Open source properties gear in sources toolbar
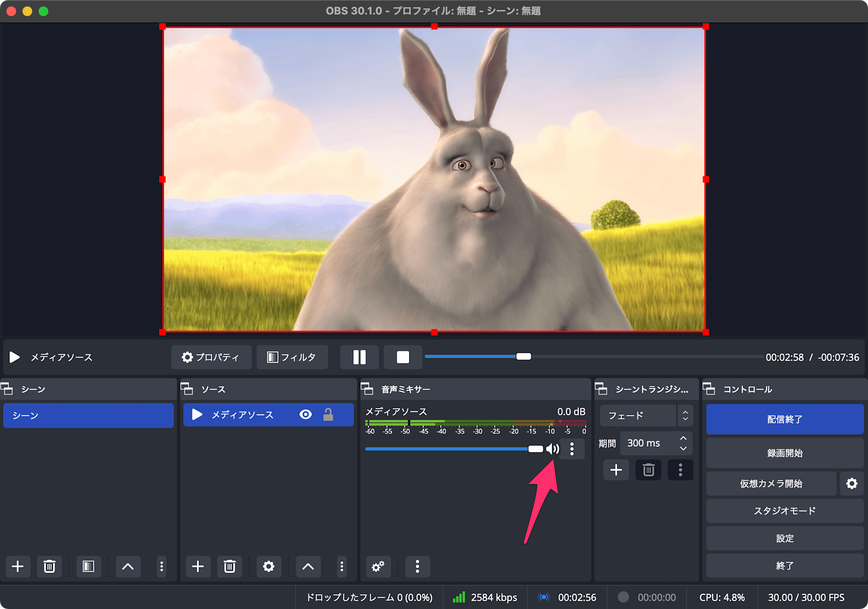The image size is (868, 609). point(269,566)
